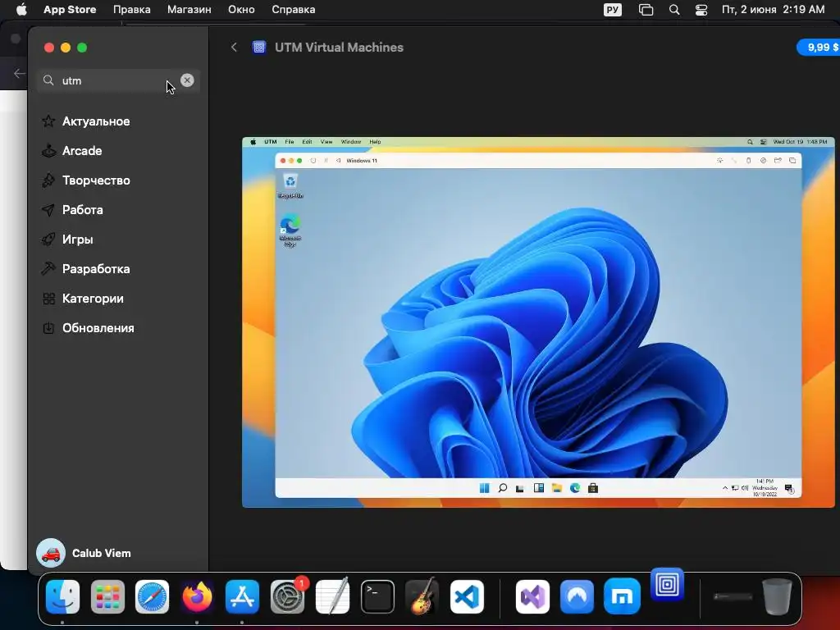840x630 pixels.
Task: Click back arrow in background window
Action: [x=20, y=73]
